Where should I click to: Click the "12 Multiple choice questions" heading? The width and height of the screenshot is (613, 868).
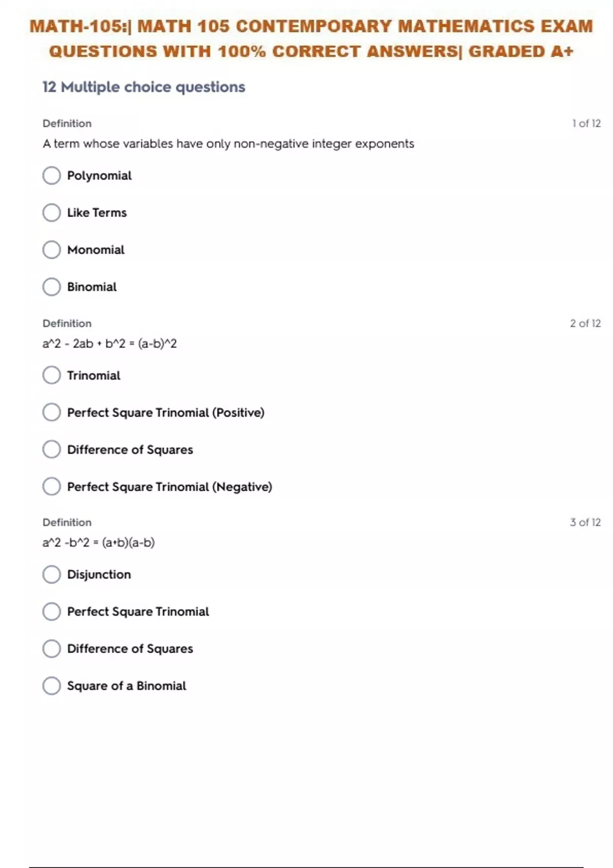point(144,87)
